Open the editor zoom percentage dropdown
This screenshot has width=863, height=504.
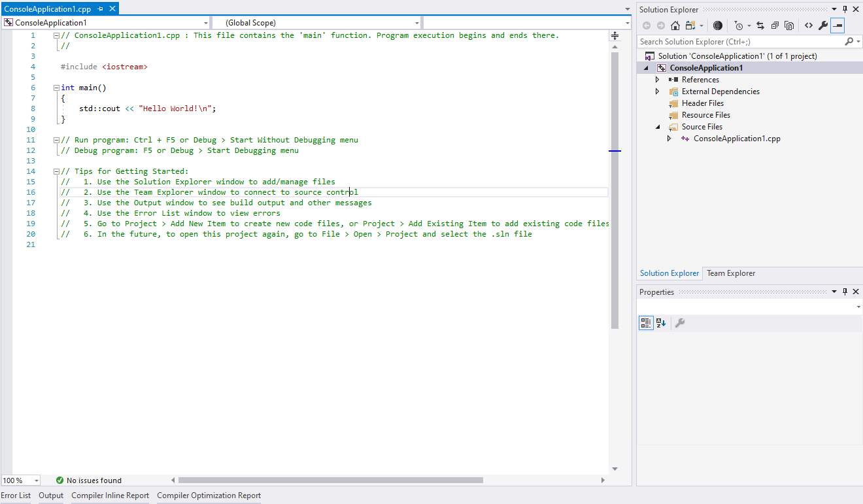click(x=20, y=480)
